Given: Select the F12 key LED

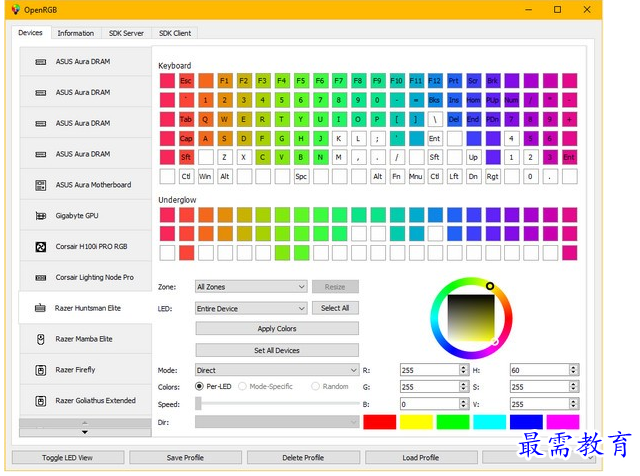Looking at the screenshot, I should coord(435,81).
